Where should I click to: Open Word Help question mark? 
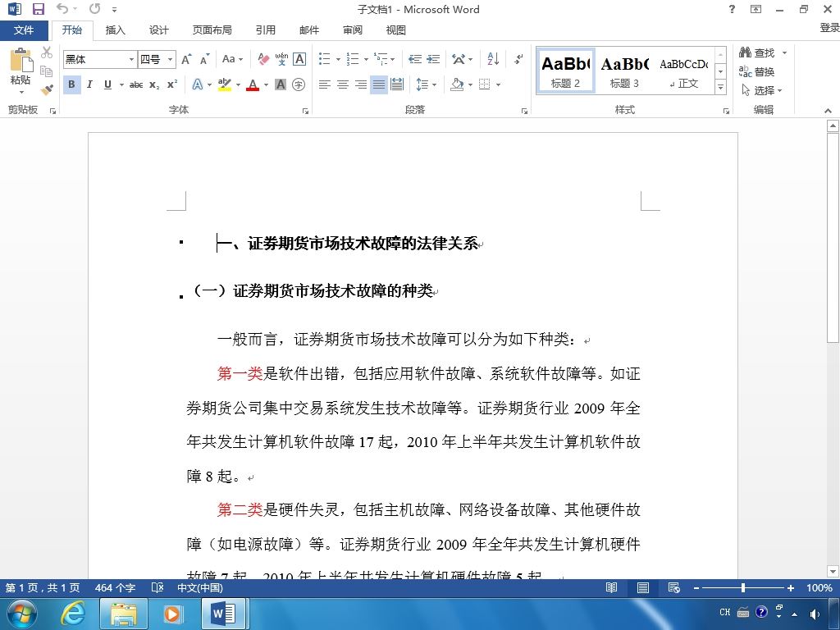tap(732, 9)
